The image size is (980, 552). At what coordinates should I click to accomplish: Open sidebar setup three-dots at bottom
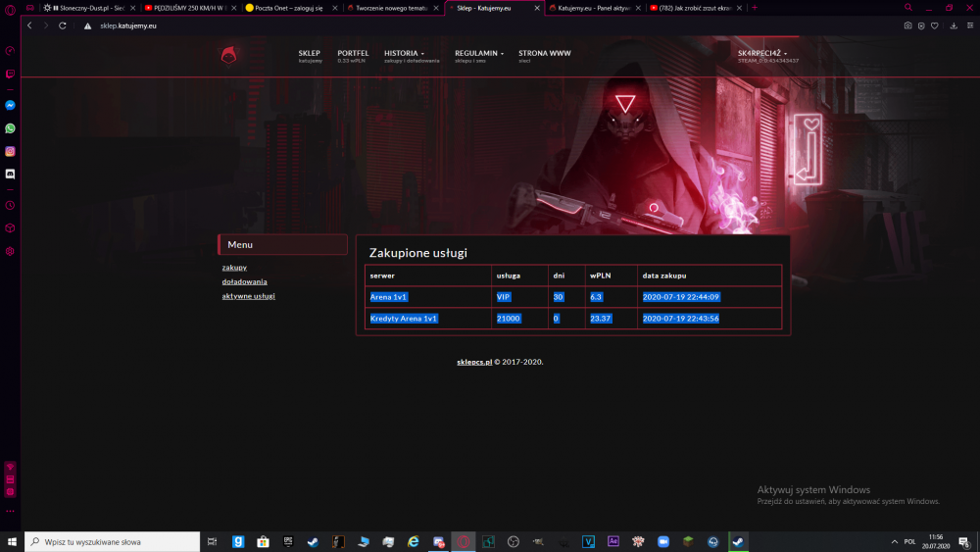pyautogui.click(x=10, y=511)
